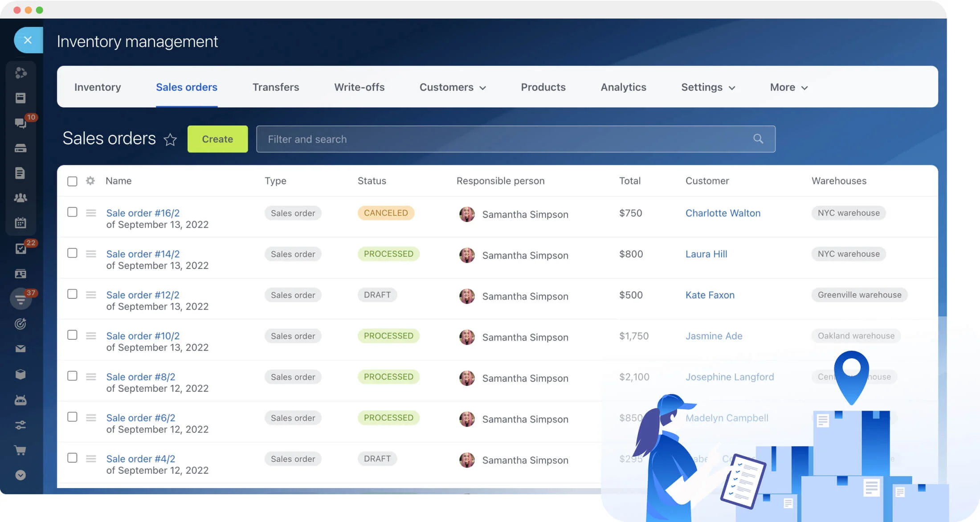Open the chat icon with badge 10

20,123
